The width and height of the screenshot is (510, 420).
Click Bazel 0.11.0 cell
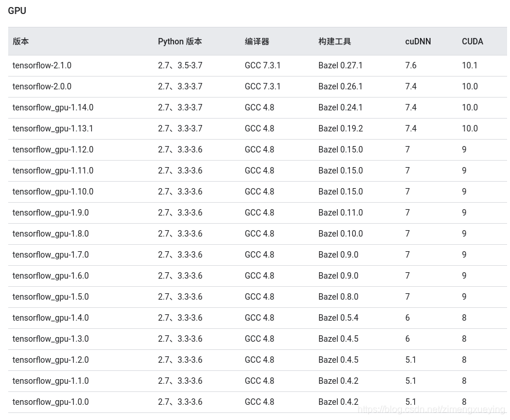(x=341, y=213)
